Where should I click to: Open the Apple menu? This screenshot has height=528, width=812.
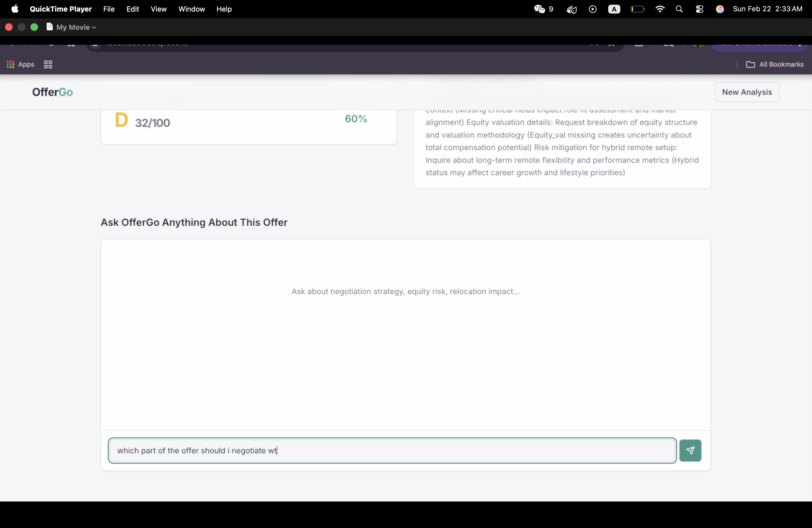point(15,9)
